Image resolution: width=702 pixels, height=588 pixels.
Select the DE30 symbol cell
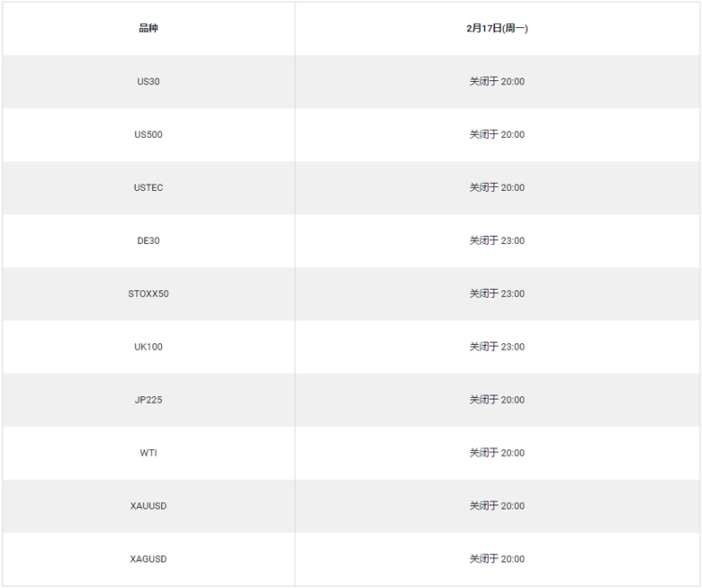(x=148, y=240)
